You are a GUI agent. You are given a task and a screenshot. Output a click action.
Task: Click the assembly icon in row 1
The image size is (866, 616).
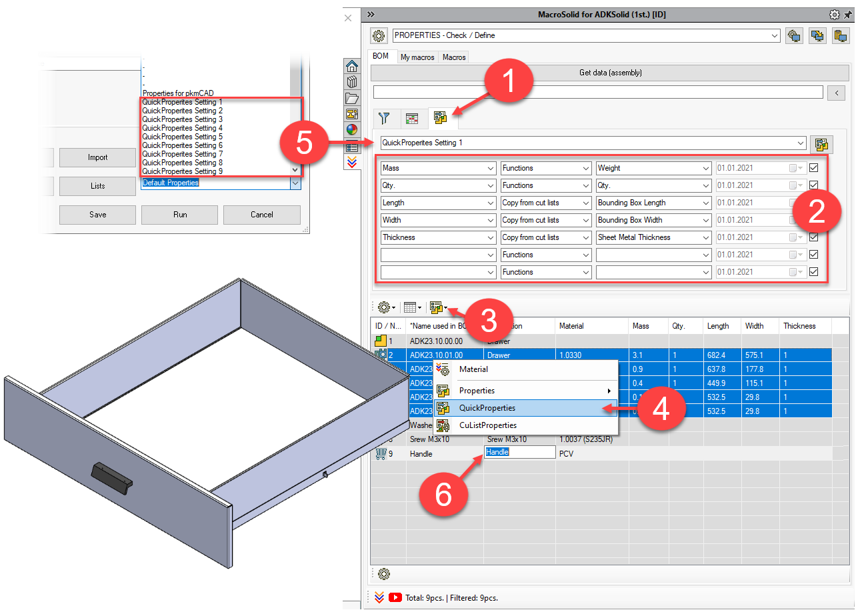pos(381,341)
